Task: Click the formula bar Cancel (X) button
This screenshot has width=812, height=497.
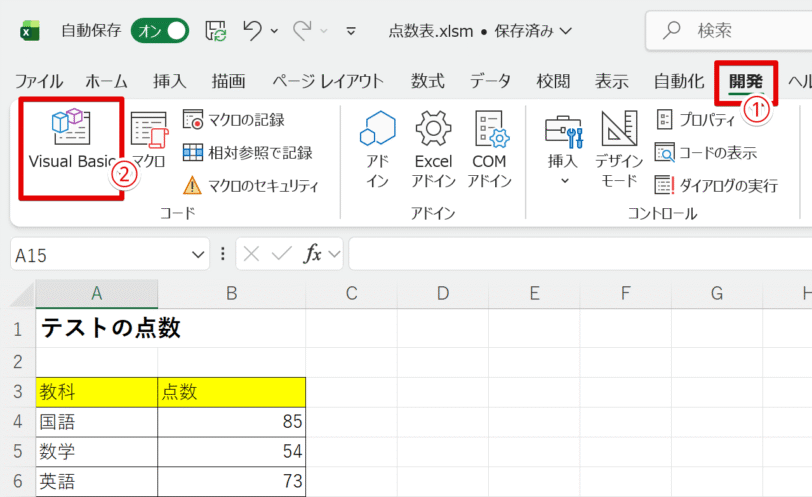Action: (x=251, y=254)
